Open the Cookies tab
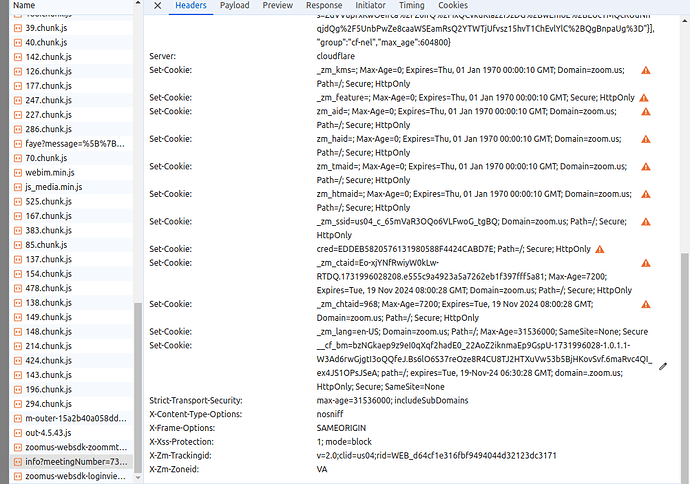Viewport: 690px width, 484px height. click(453, 6)
